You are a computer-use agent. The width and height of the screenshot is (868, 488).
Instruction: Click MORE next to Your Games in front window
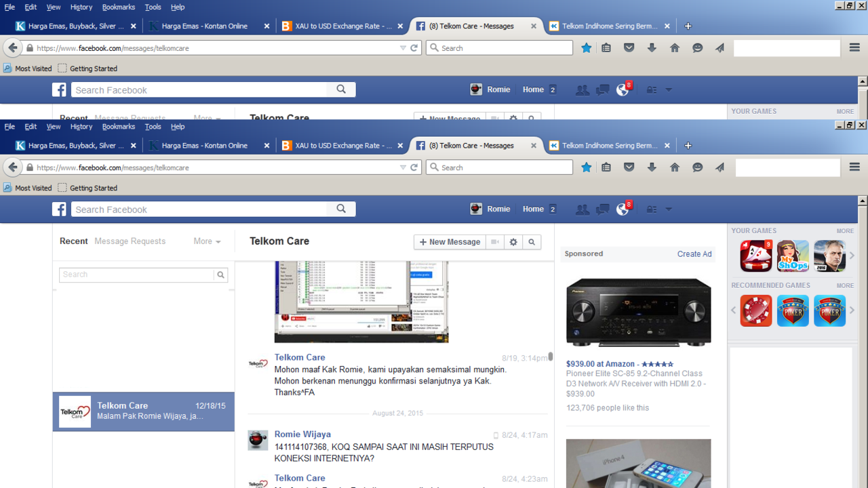click(845, 231)
